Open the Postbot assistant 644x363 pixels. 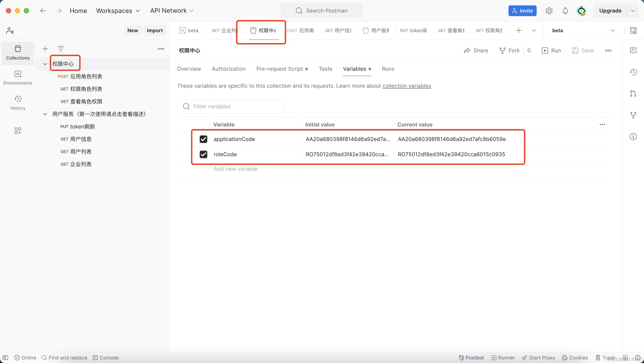(471, 357)
